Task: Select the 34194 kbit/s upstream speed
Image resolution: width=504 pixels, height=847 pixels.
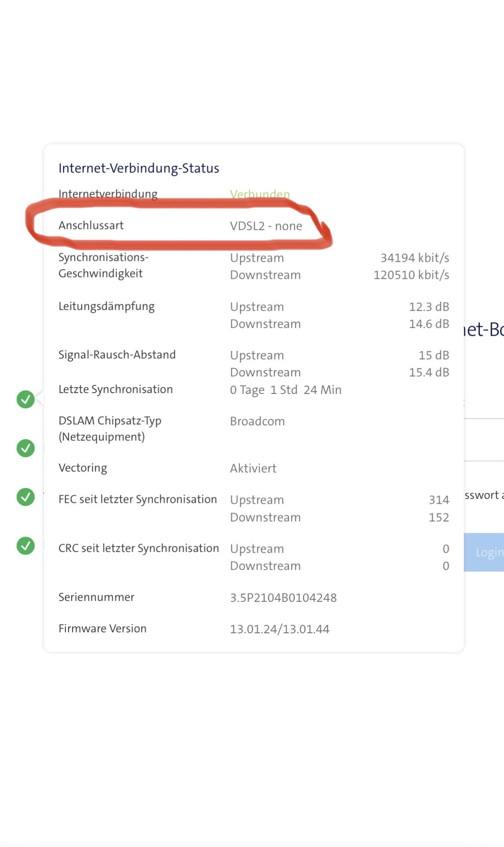Action: coord(414,258)
